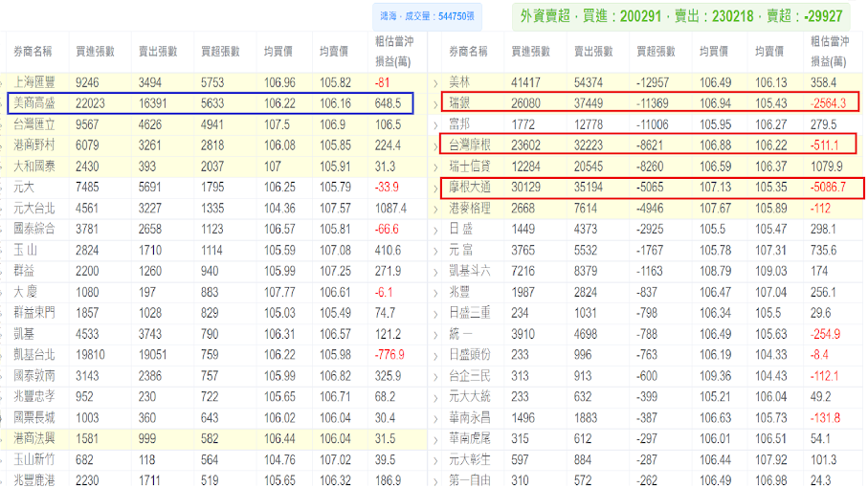The image size is (868, 488).
Task: Click the 1079.9 profit value
Action: 827,166
